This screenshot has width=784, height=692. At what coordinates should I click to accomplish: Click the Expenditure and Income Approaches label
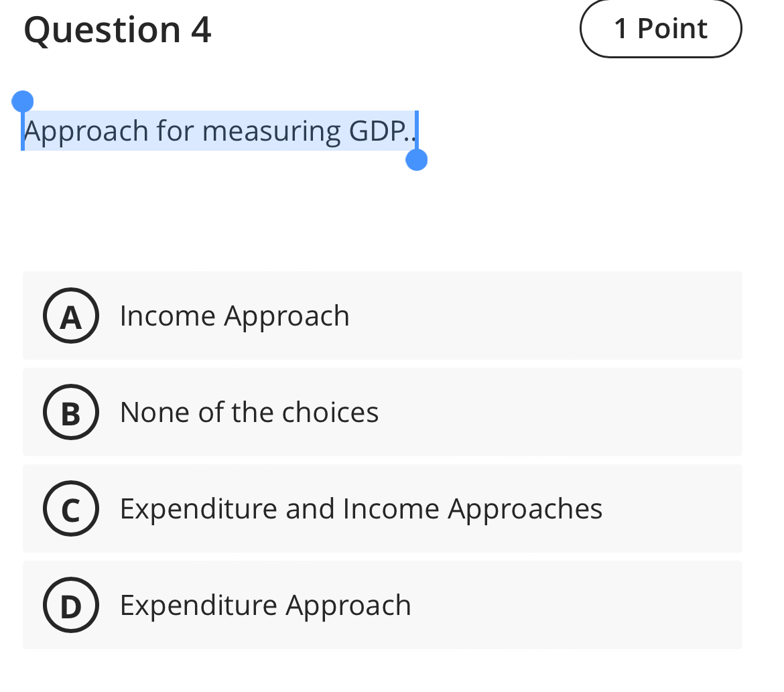coord(361,508)
